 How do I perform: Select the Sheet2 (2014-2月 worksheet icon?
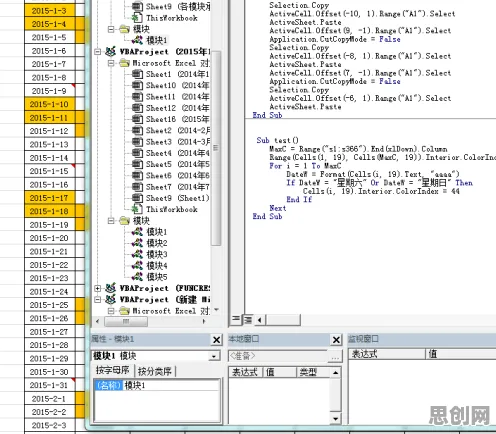click(137, 130)
